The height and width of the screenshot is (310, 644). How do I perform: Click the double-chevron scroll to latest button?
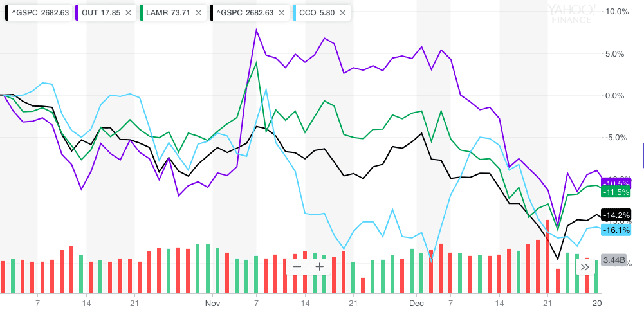[585, 266]
